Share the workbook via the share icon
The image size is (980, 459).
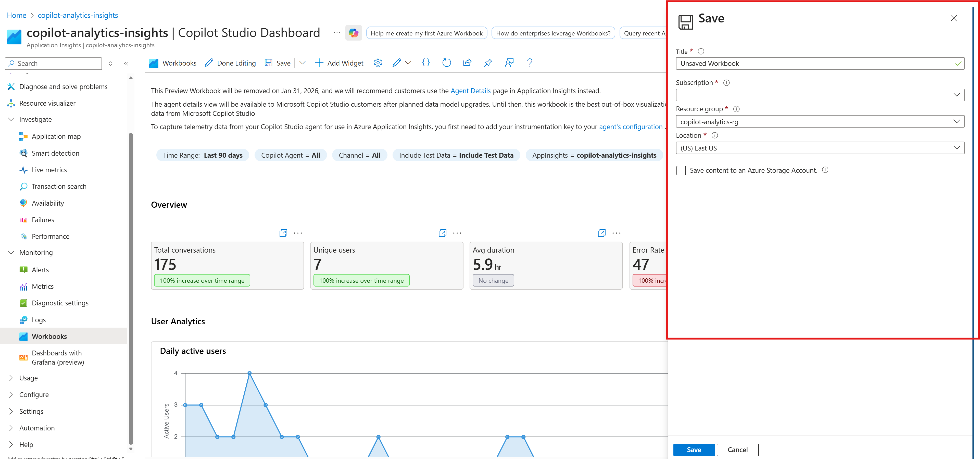pyautogui.click(x=467, y=63)
